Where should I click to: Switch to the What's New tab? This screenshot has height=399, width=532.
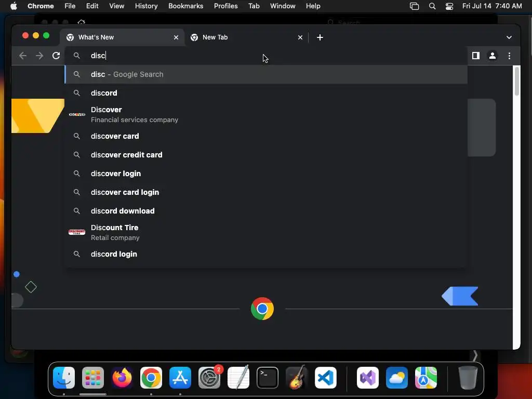pyautogui.click(x=123, y=37)
